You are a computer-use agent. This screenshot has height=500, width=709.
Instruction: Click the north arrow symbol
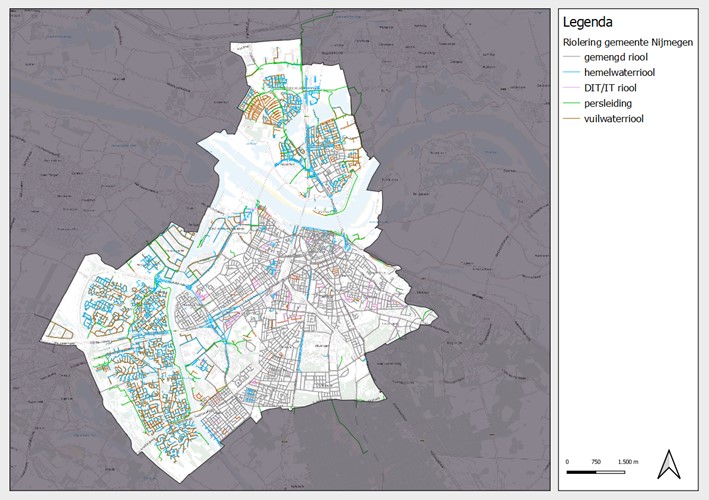pos(667,464)
